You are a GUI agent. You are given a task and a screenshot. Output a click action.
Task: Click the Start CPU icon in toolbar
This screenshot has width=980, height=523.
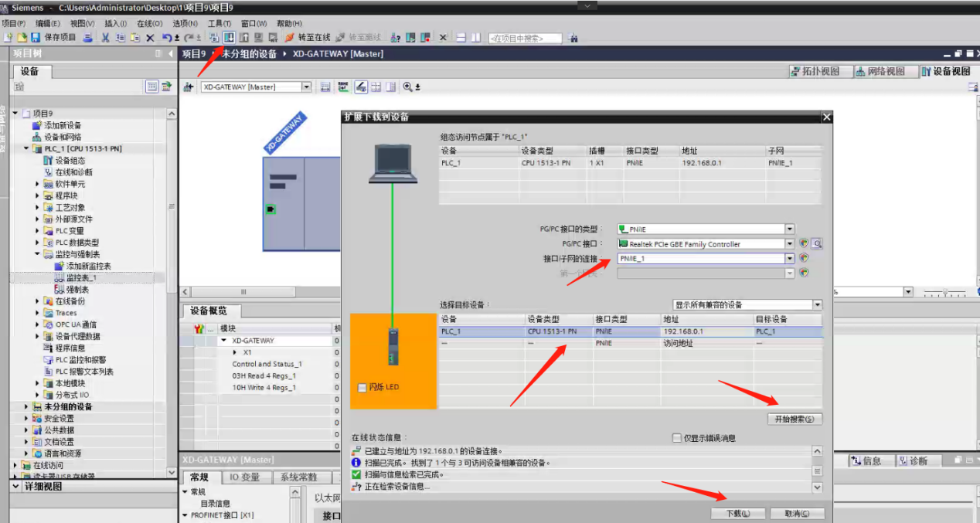click(410, 37)
